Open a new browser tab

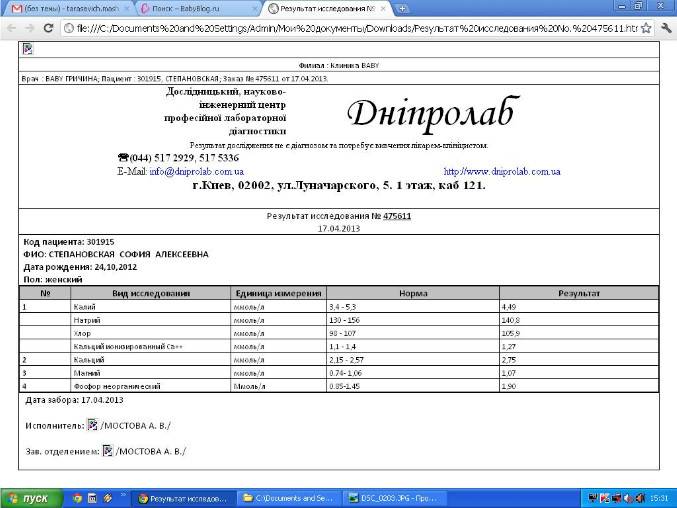[403, 9]
